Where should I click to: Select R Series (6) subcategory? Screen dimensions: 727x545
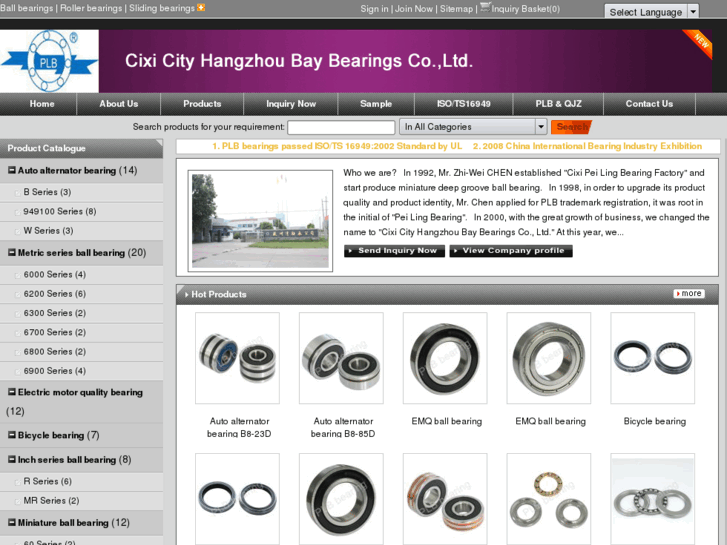48,481
